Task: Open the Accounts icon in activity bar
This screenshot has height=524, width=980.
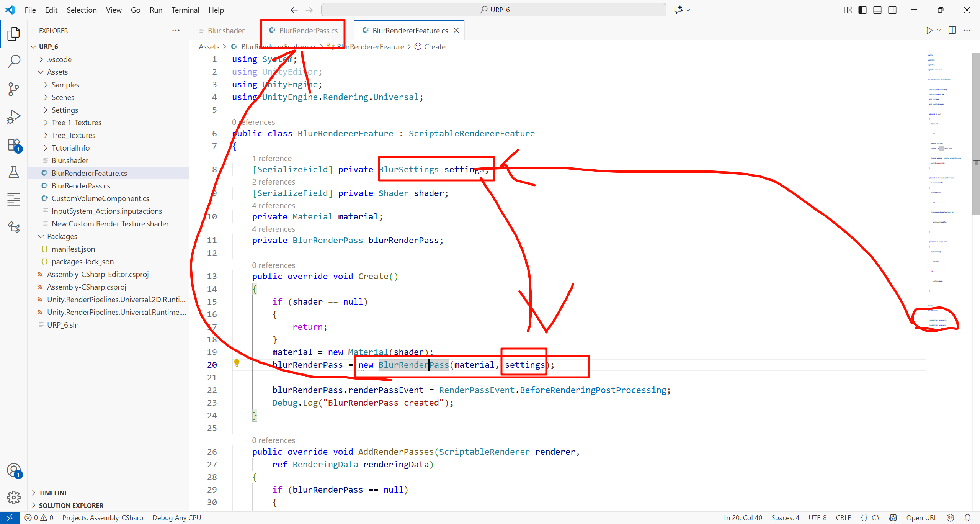Action: coord(14,470)
